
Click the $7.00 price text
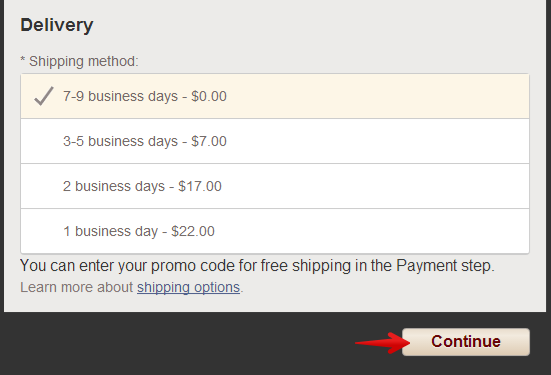tap(209, 141)
